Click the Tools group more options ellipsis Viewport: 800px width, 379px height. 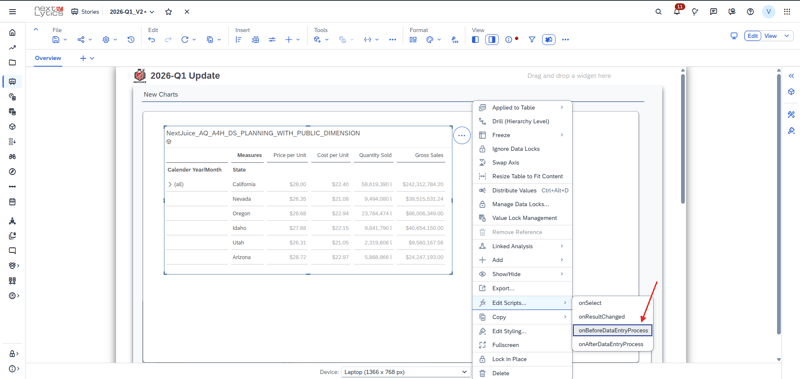[392, 39]
